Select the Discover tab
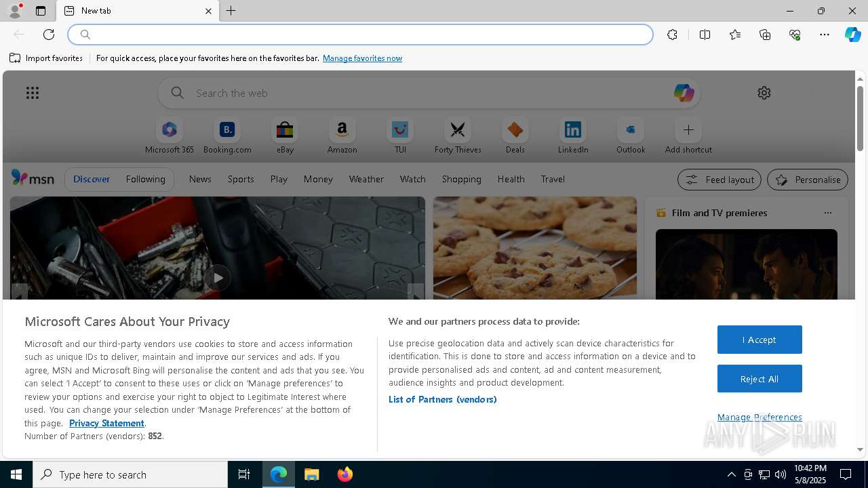The height and width of the screenshot is (488, 868). (92, 179)
